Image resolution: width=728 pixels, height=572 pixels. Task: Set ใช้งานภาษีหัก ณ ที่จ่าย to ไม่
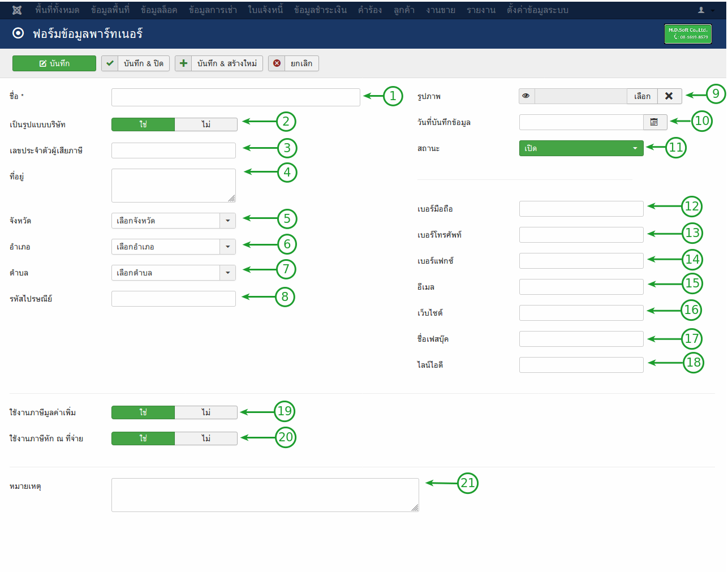tap(206, 438)
